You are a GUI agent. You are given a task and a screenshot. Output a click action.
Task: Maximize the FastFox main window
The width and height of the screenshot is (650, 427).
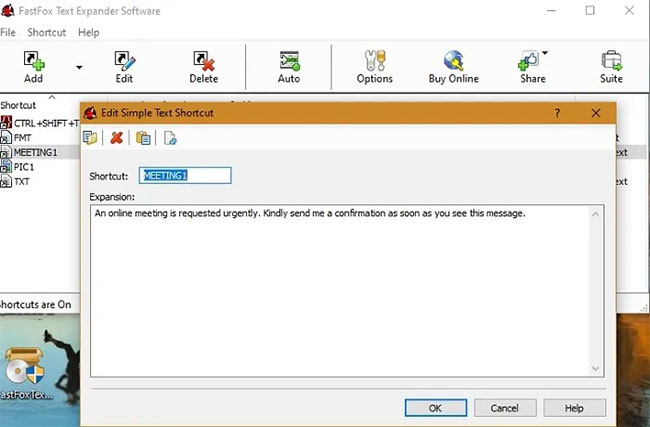click(x=590, y=10)
